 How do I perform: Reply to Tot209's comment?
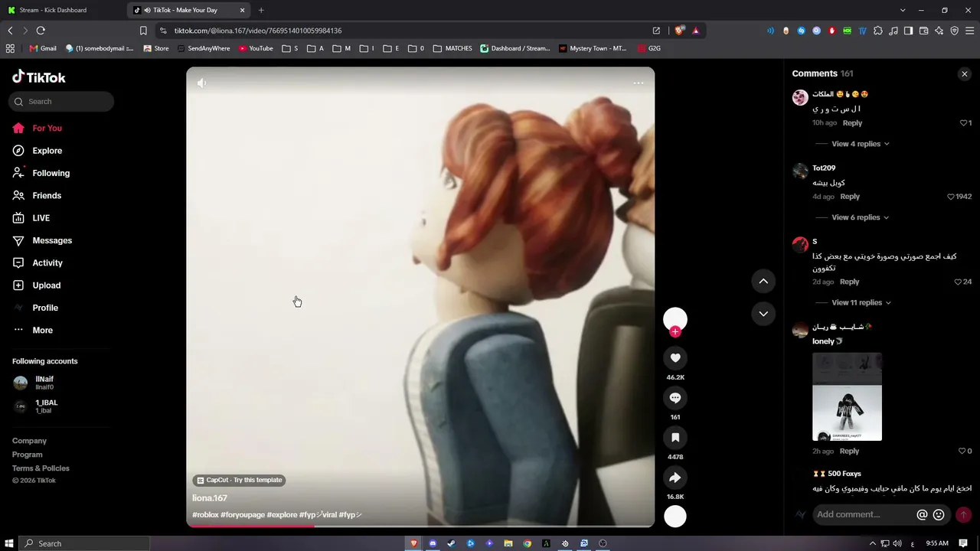(850, 197)
